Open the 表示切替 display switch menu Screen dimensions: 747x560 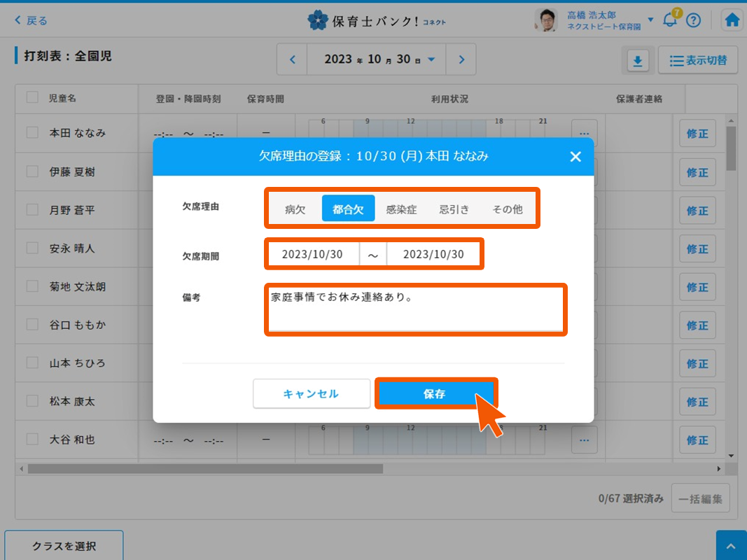[697, 61]
